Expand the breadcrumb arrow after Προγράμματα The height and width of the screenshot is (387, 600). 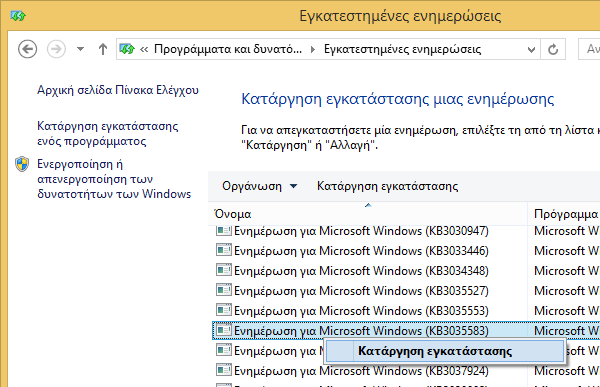pyautogui.click(x=313, y=49)
